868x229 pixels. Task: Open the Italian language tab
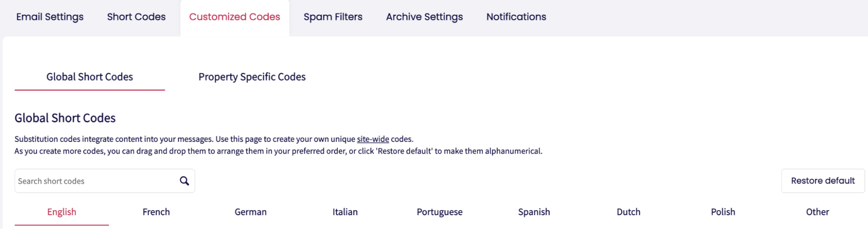tap(345, 212)
